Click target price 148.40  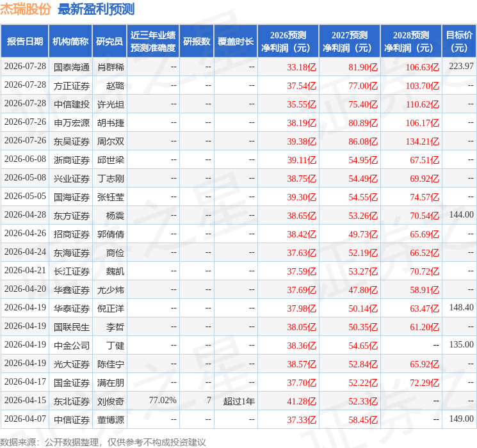tap(461, 307)
